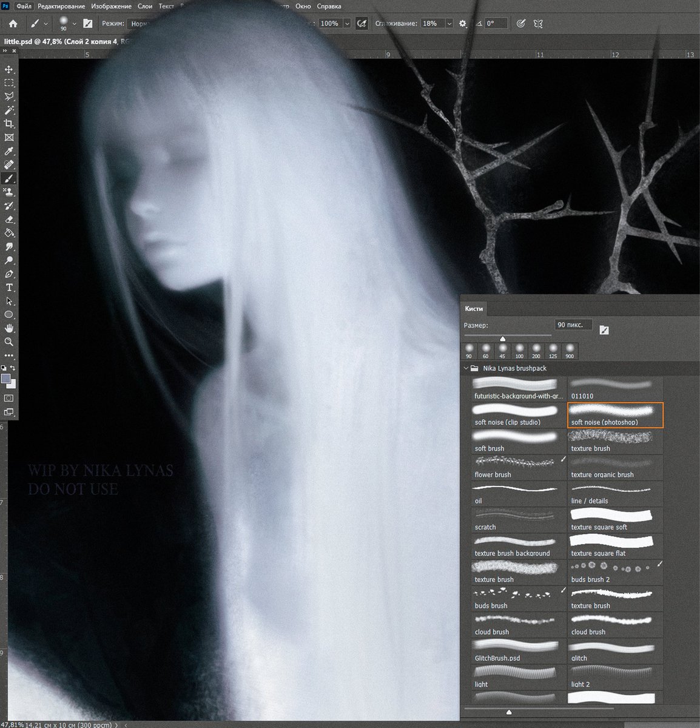Toggle pressure-for-size button in options bar
This screenshot has width=700, height=728.
pos(520,24)
